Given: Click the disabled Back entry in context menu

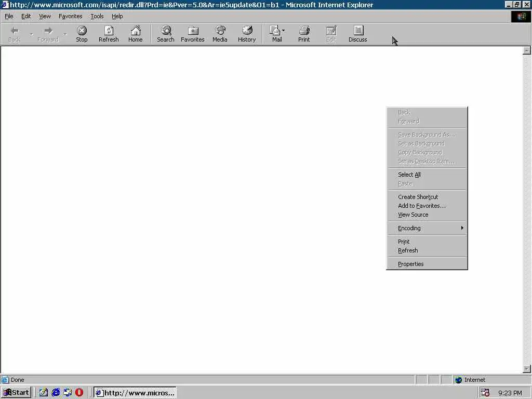Looking at the screenshot, I should 427,112.
